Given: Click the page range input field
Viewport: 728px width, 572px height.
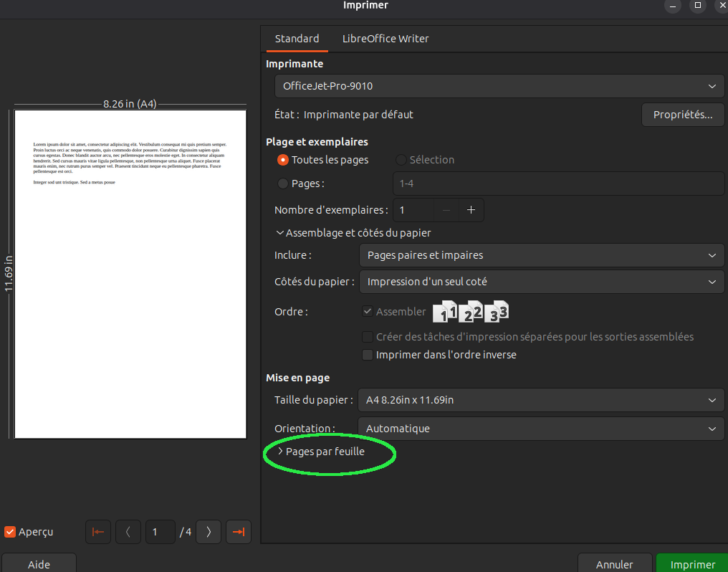Looking at the screenshot, I should click(x=558, y=183).
